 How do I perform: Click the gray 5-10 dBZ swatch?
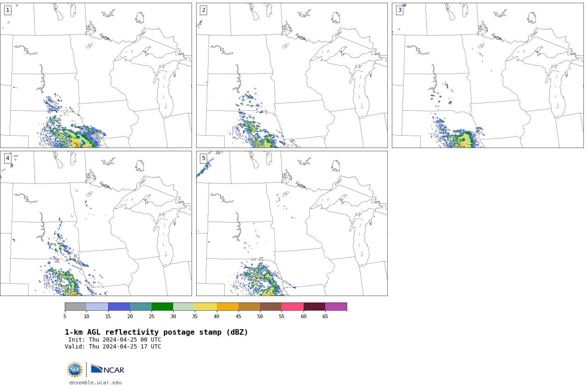(x=76, y=307)
